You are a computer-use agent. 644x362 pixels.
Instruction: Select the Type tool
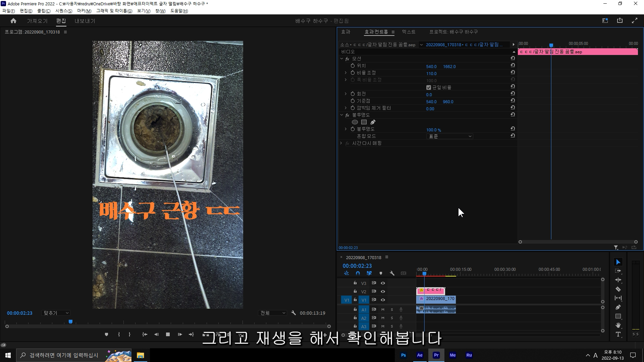point(618,334)
